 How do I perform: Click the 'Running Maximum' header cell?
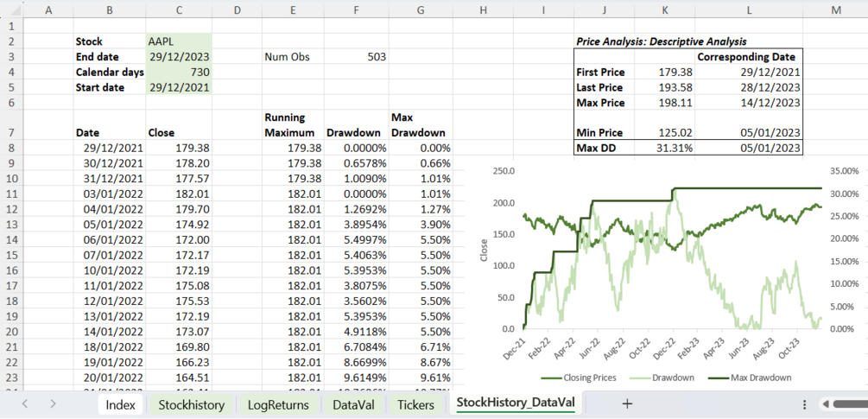click(x=292, y=125)
